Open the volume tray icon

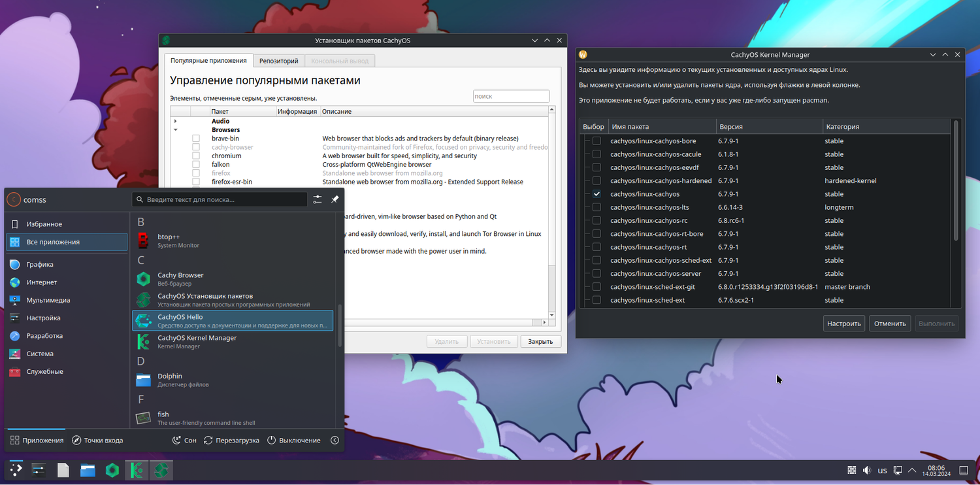point(867,470)
